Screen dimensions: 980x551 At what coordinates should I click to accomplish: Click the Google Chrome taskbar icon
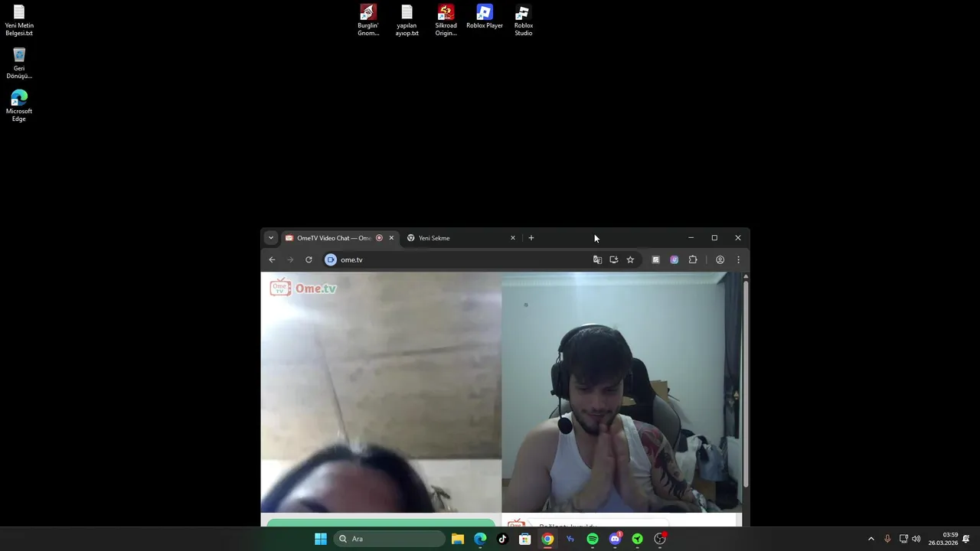coord(547,539)
